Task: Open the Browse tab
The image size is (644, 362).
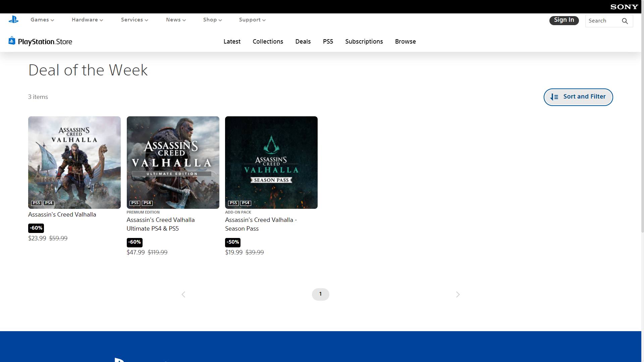Action: 405,42
